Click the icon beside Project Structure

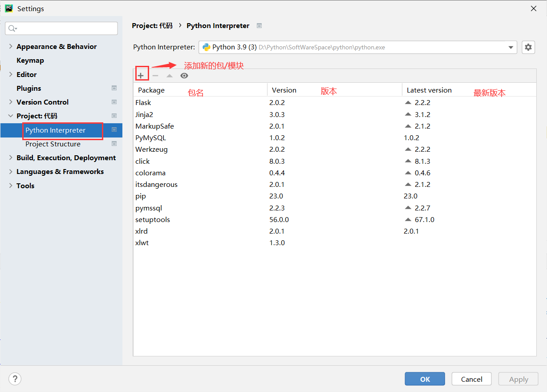point(114,144)
